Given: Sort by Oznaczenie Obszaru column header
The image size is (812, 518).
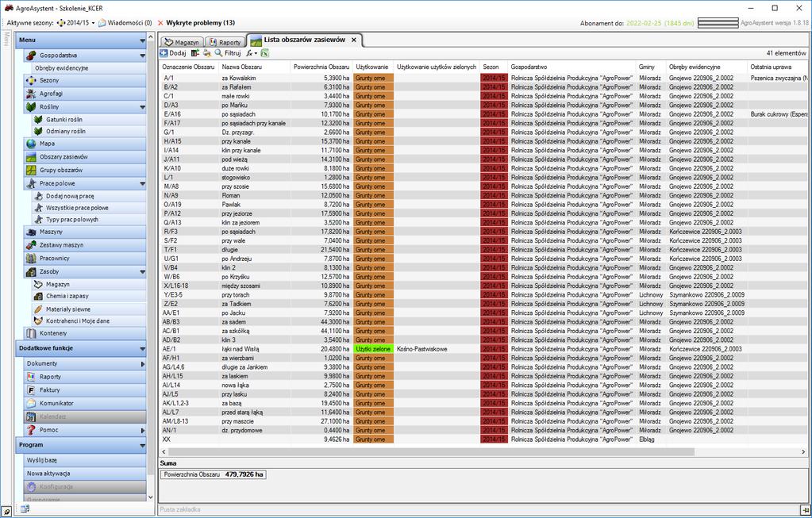Looking at the screenshot, I should [188, 67].
